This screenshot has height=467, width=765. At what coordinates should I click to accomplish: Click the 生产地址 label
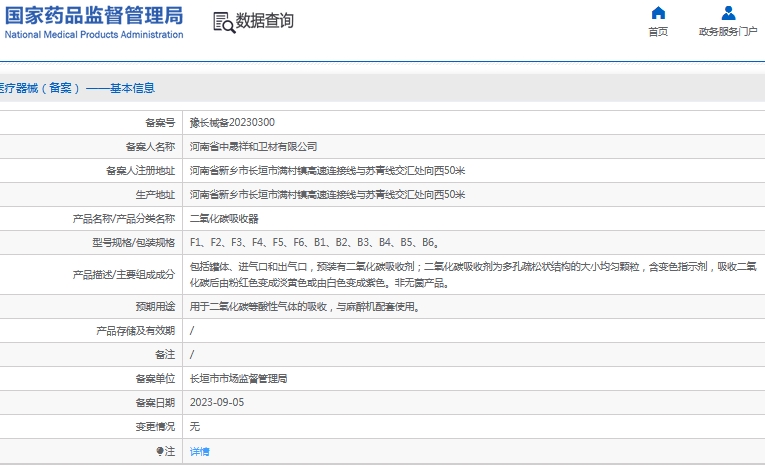click(x=155, y=194)
